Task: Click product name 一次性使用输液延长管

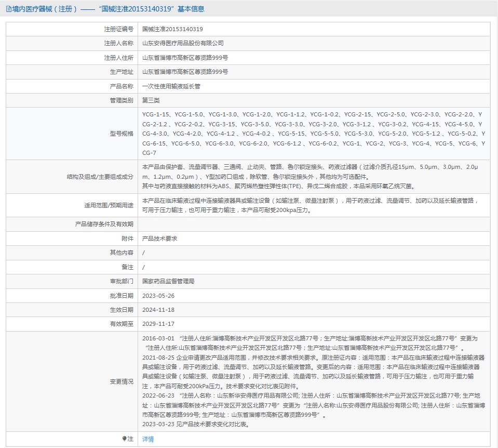Action: pos(171,86)
